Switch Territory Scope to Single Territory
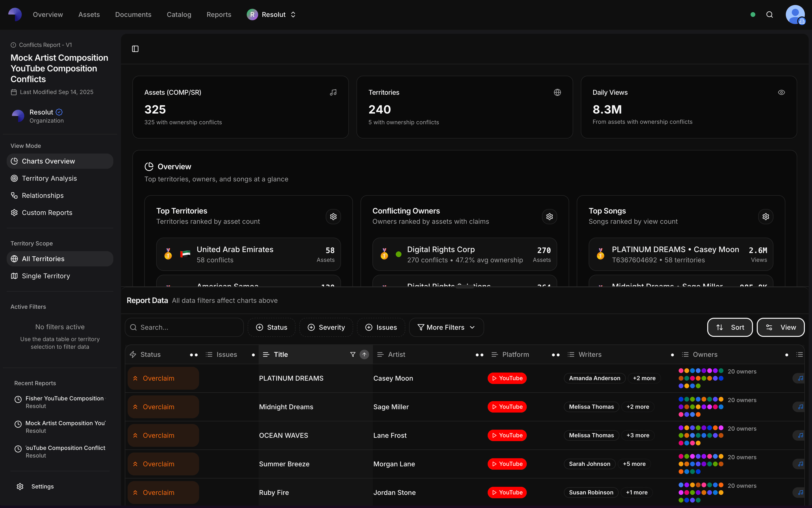 [46, 275]
